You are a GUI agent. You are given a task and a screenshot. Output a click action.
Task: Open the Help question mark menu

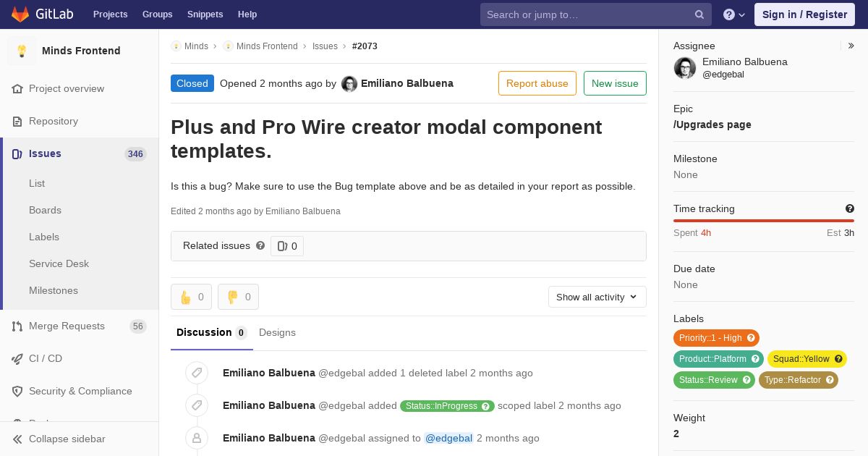(x=734, y=14)
